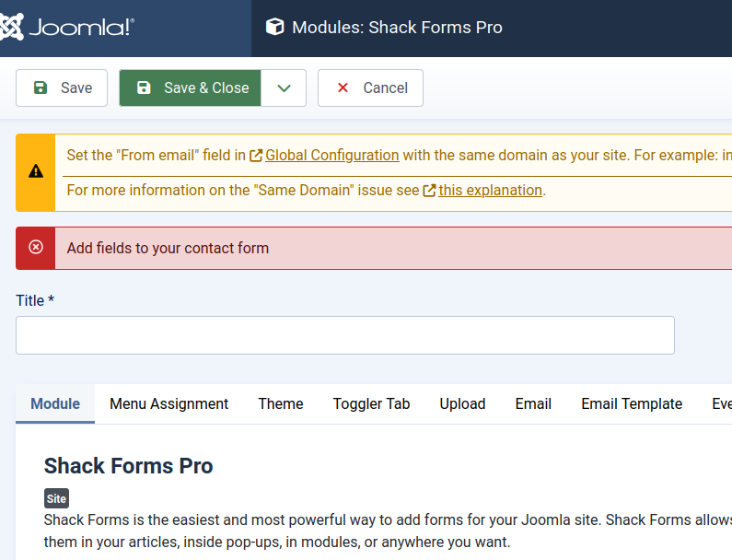Click the "Add fields to your contact form" message

168,248
